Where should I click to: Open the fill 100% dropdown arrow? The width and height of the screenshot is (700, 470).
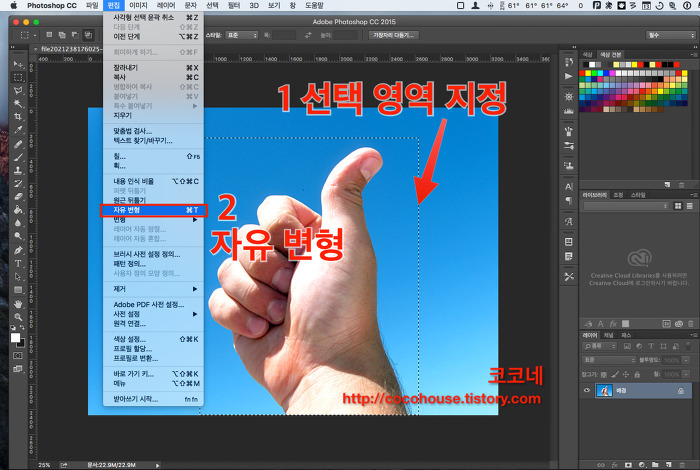[686, 374]
